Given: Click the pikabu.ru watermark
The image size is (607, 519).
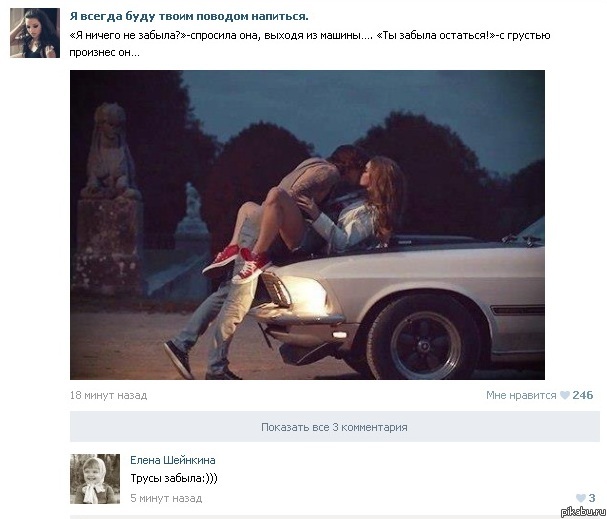Looking at the screenshot, I should coord(583,511).
